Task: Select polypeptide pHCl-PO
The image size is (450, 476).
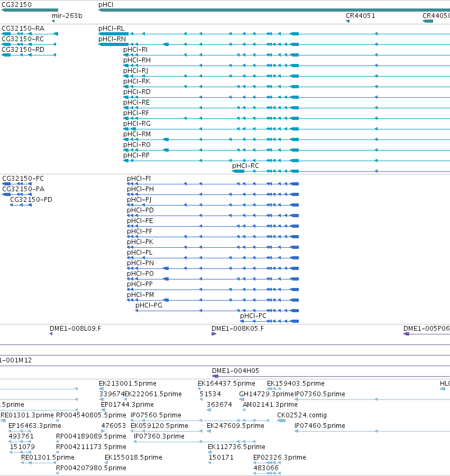Action: pyautogui.click(x=140, y=274)
